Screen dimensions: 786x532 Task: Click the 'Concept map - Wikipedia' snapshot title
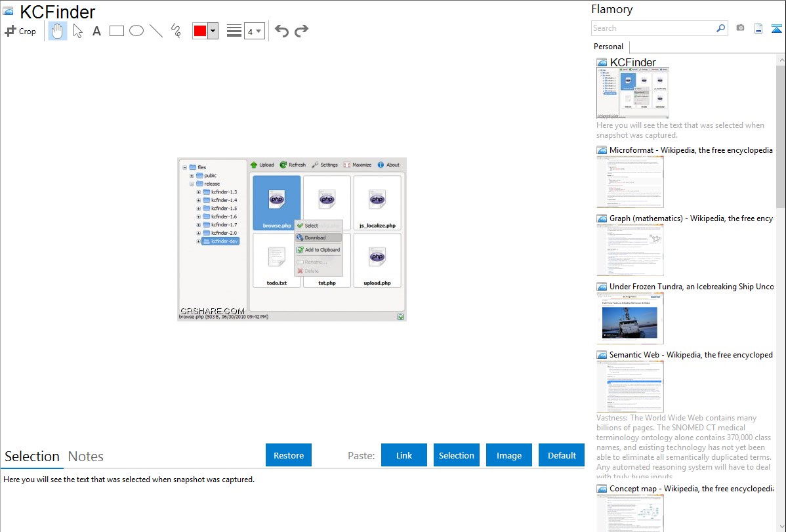pyautogui.click(x=692, y=488)
